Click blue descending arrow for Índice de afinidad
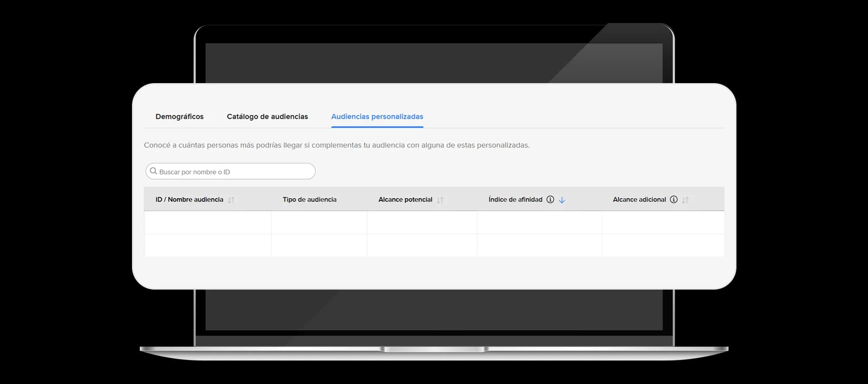 coord(561,200)
